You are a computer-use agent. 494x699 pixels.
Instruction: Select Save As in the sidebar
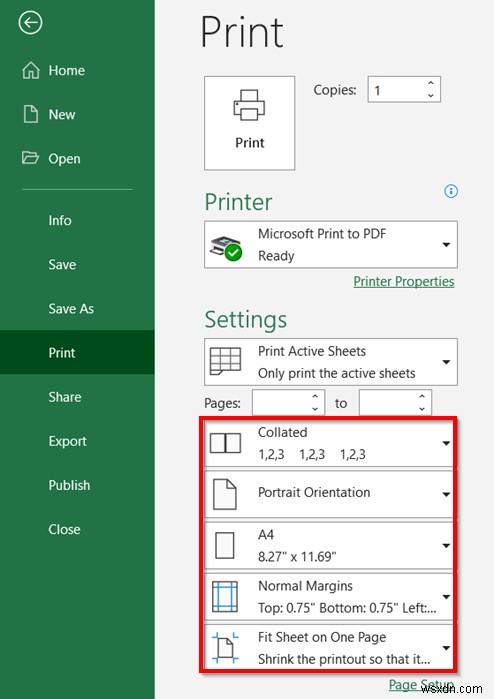coord(71,308)
